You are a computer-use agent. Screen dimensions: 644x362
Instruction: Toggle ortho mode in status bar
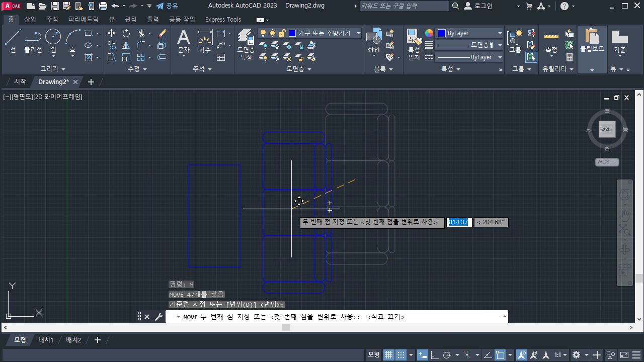tap(435, 354)
